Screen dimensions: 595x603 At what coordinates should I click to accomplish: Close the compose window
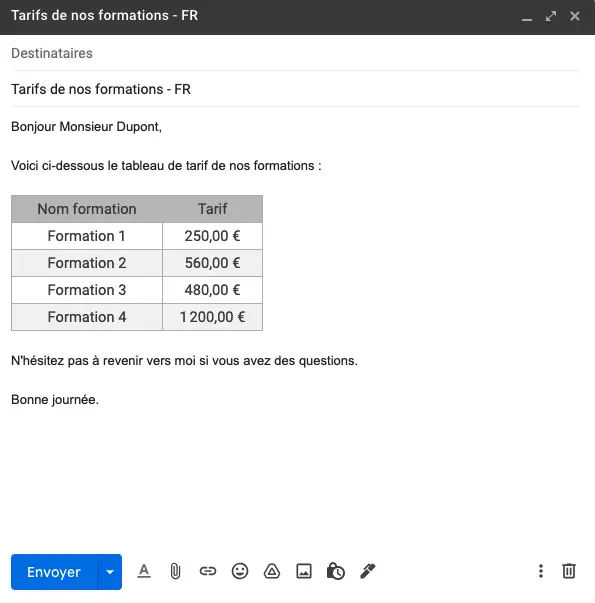click(575, 16)
